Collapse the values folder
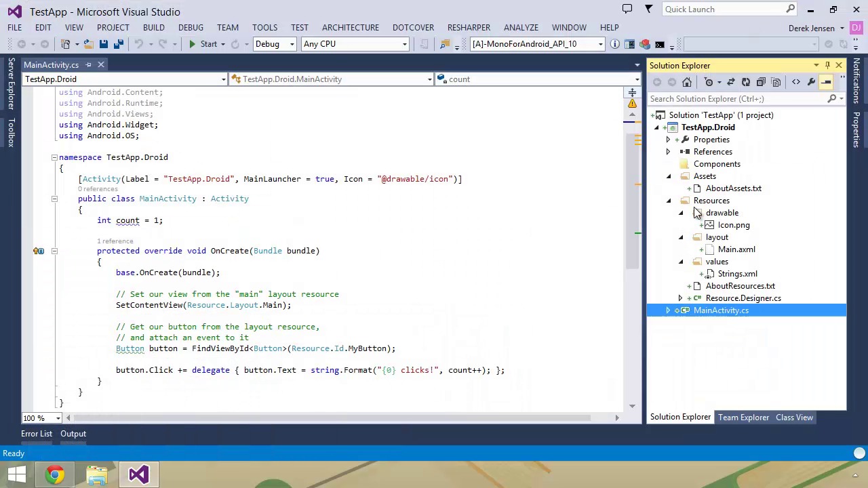 pyautogui.click(x=681, y=262)
